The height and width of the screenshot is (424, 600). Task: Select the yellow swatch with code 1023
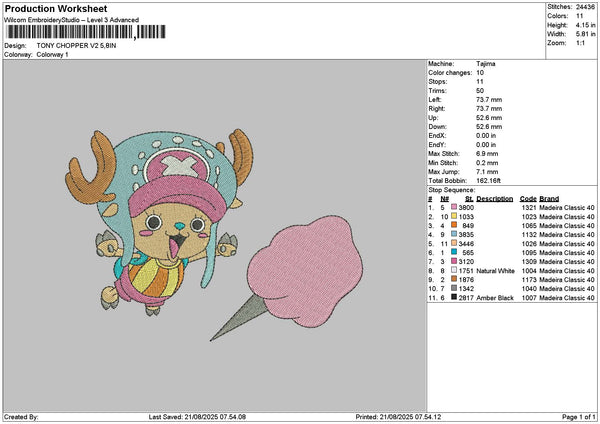[453, 216]
